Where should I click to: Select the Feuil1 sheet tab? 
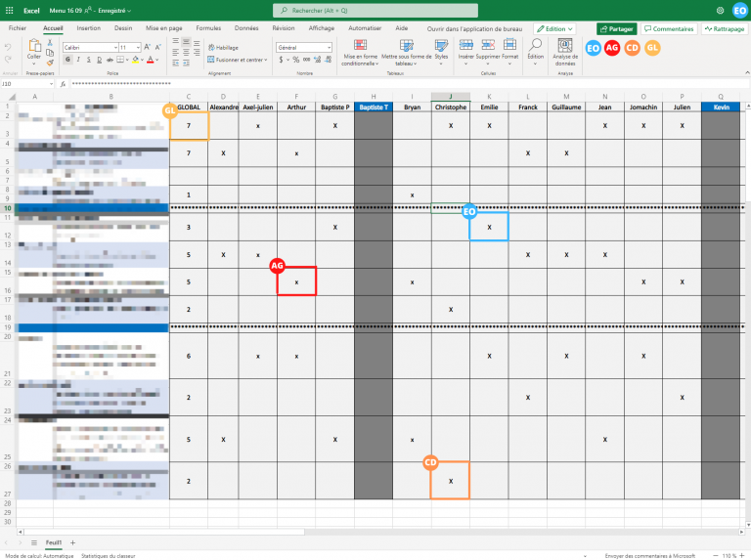click(x=54, y=542)
